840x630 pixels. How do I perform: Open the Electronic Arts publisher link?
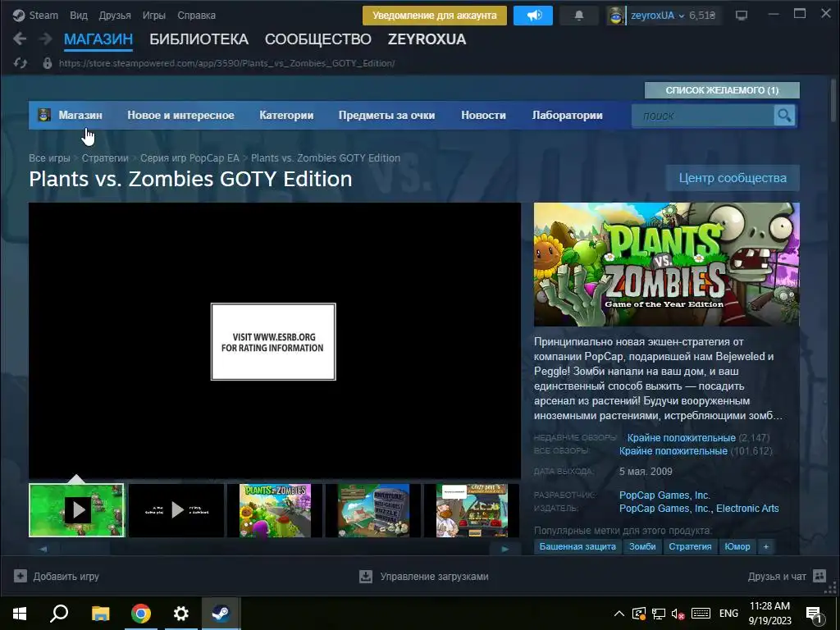tap(747, 509)
